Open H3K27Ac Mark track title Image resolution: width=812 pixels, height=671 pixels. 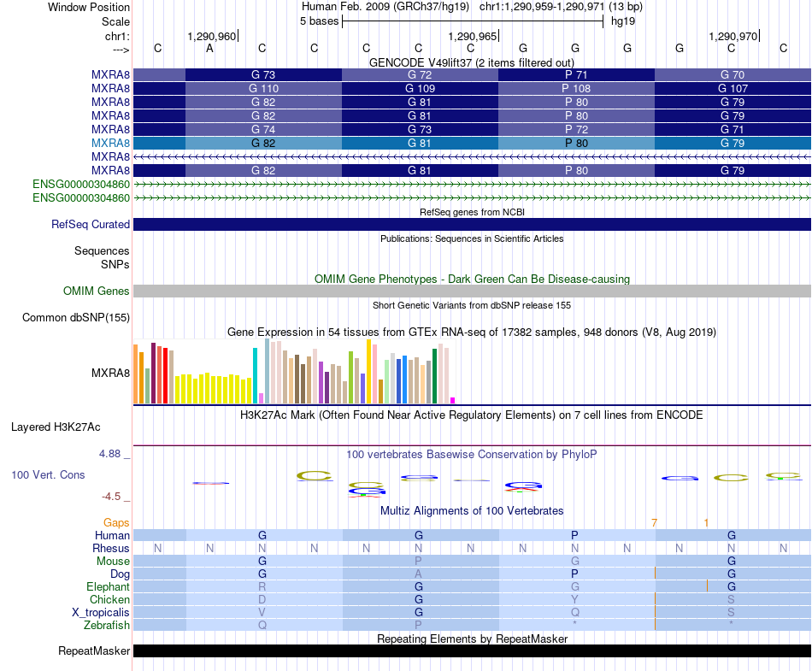point(472,415)
